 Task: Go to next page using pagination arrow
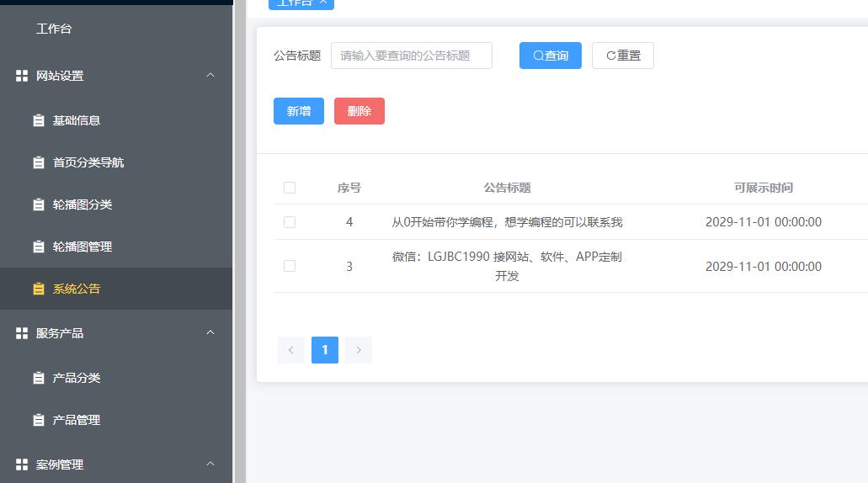[x=359, y=350]
